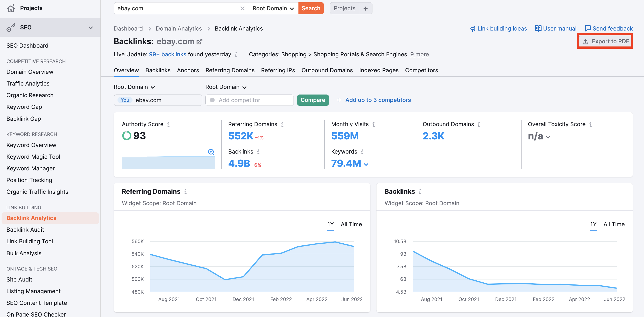The width and height of the screenshot is (644, 317).
Task: Open Site Audit in sidebar
Action: (19, 280)
